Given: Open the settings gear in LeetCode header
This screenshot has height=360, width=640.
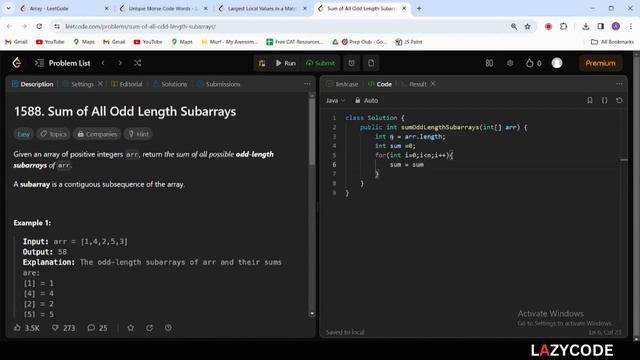Looking at the screenshot, I should coord(510,63).
